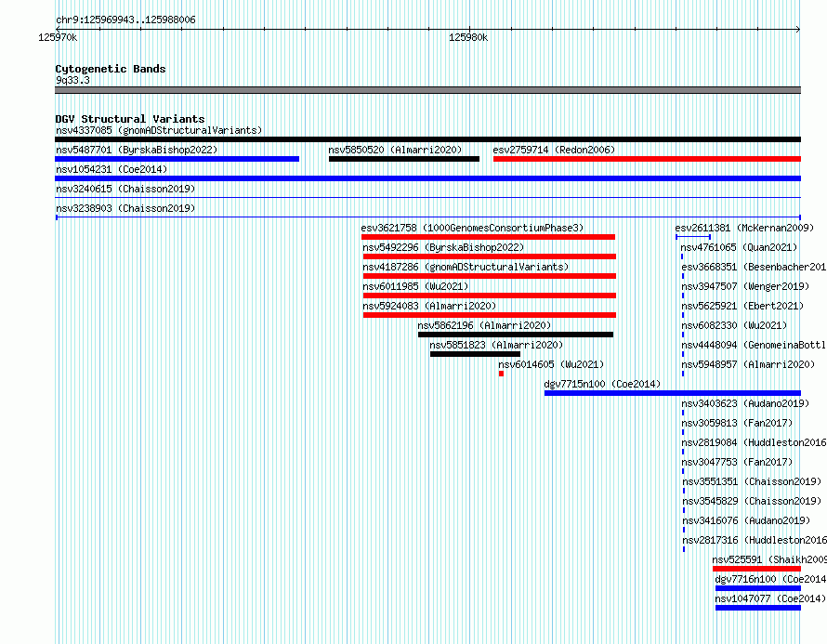Open the nsv3047753 Fan2017 label
This screenshot has height=644, width=827.
click(x=737, y=462)
